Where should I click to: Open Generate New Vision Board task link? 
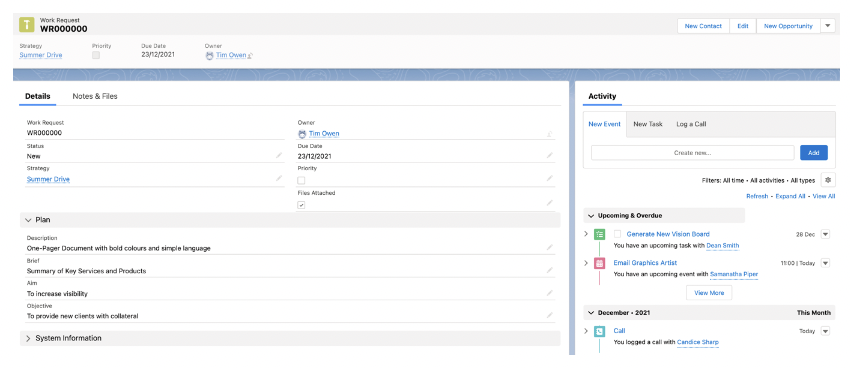pos(668,234)
